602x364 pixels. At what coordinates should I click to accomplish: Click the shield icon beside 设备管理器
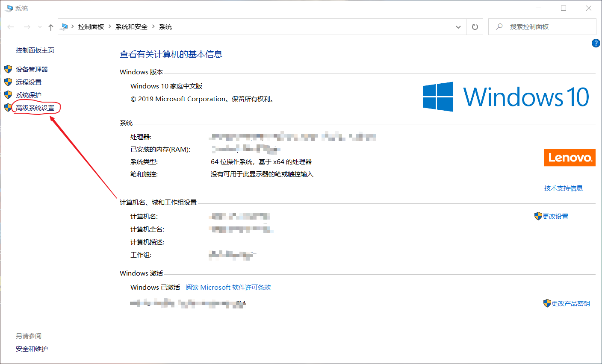coord(8,69)
